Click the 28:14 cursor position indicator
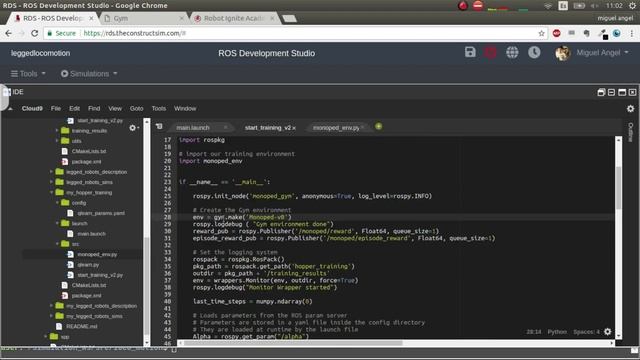This screenshot has height=360, width=640. (533, 332)
